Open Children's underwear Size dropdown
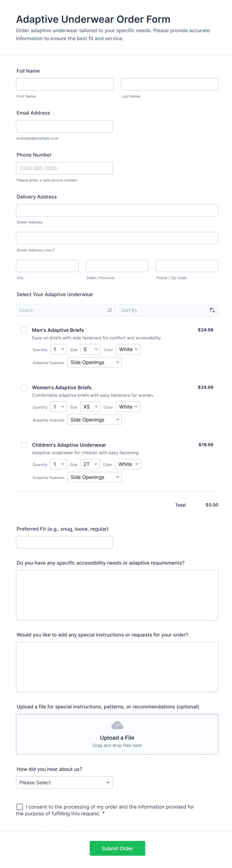 coord(90,464)
